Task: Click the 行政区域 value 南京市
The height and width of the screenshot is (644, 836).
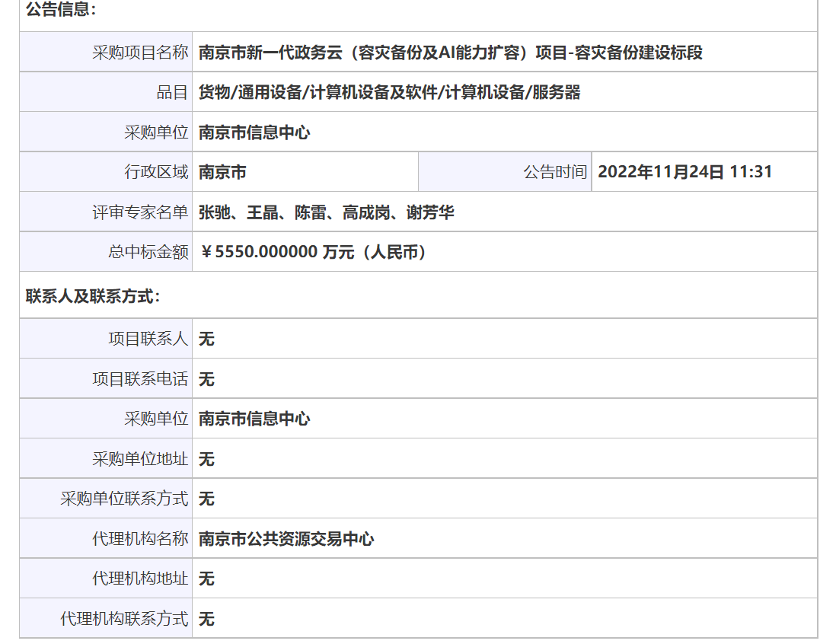Action: tap(222, 172)
